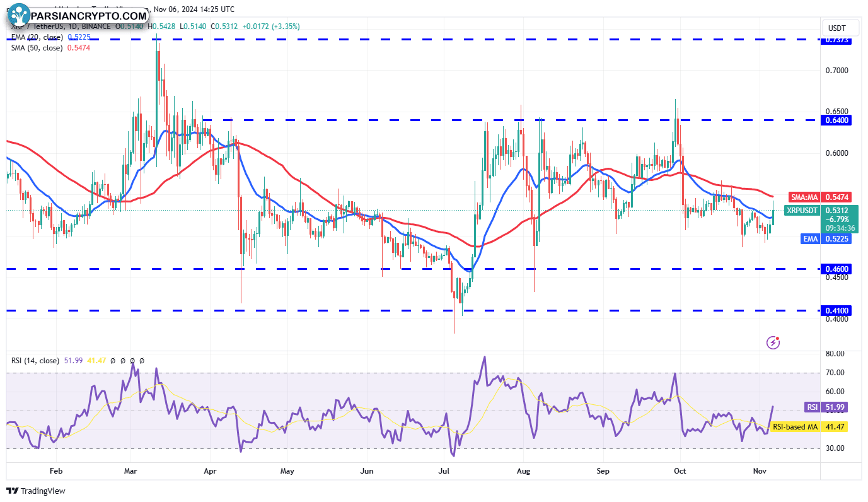The width and height of the screenshot is (868, 502).
Task: Click the purple lightning-bolt event icon
Action: click(x=773, y=342)
